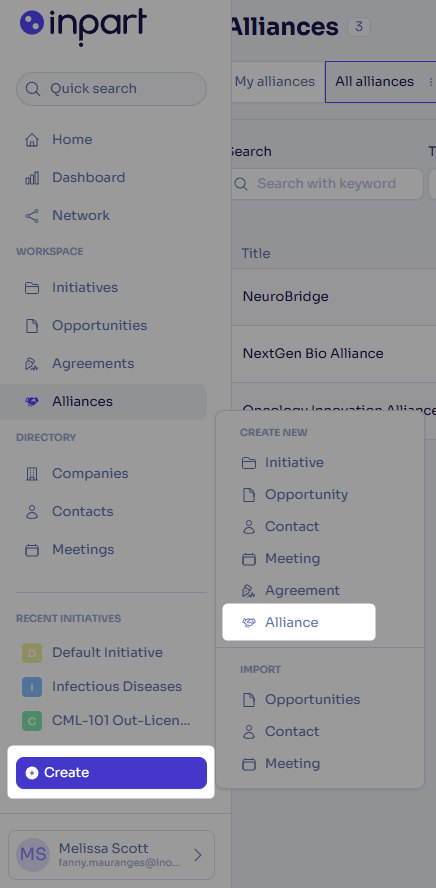Click the Home house icon
Image resolution: width=436 pixels, height=888 pixels.
coord(32,139)
